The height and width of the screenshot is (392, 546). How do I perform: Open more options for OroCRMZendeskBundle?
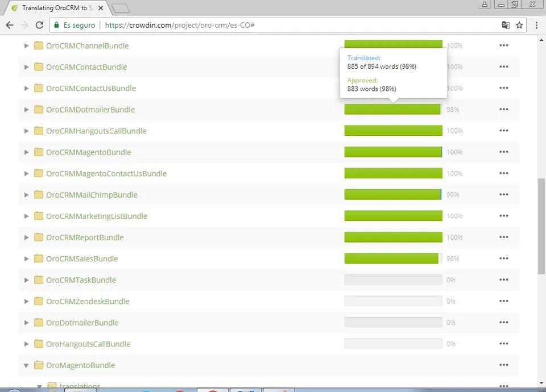503,301
